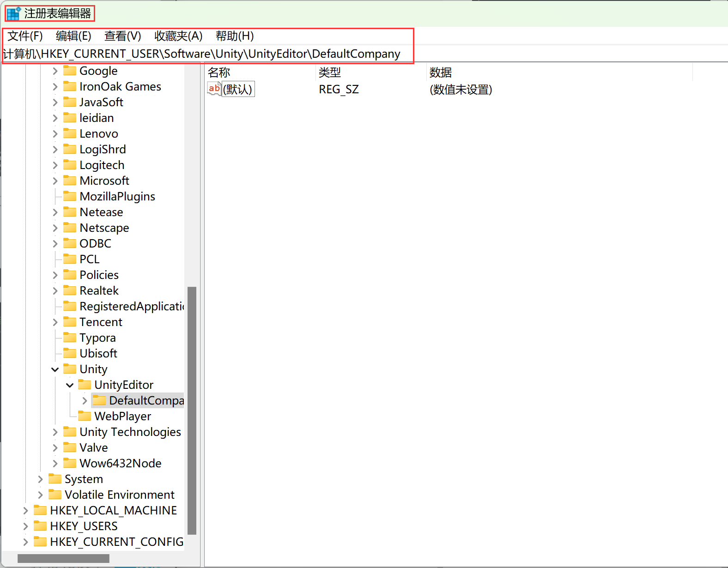Expand the Wow6432Node key
The height and width of the screenshot is (568, 728).
point(55,463)
